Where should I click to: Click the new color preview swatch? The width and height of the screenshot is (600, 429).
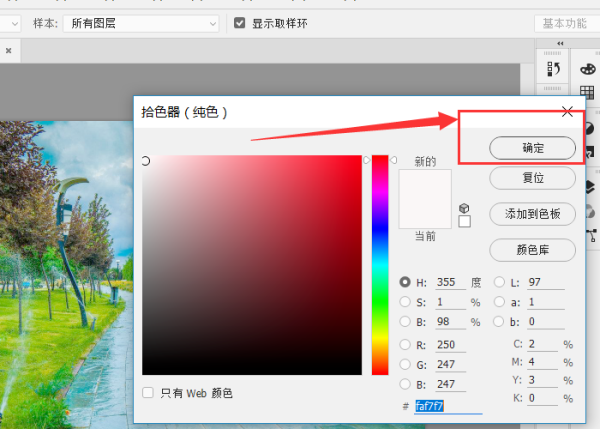tap(425, 184)
